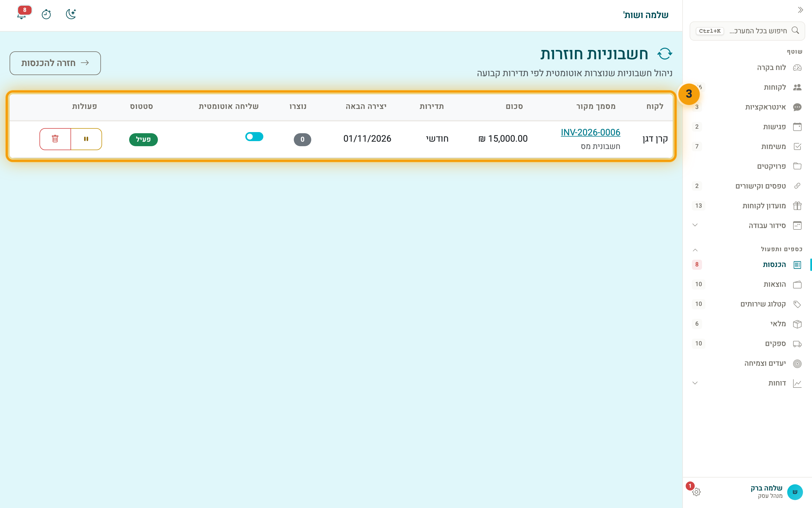Viewport: 812px width, 508px height.
Task: Click the דוחות chart icon
Action: click(797, 383)
